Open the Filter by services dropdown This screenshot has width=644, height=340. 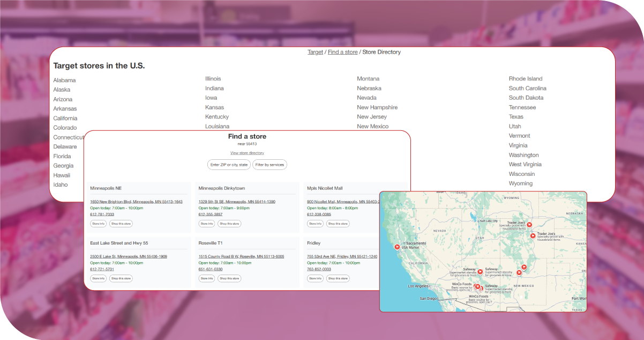[269, 165]
